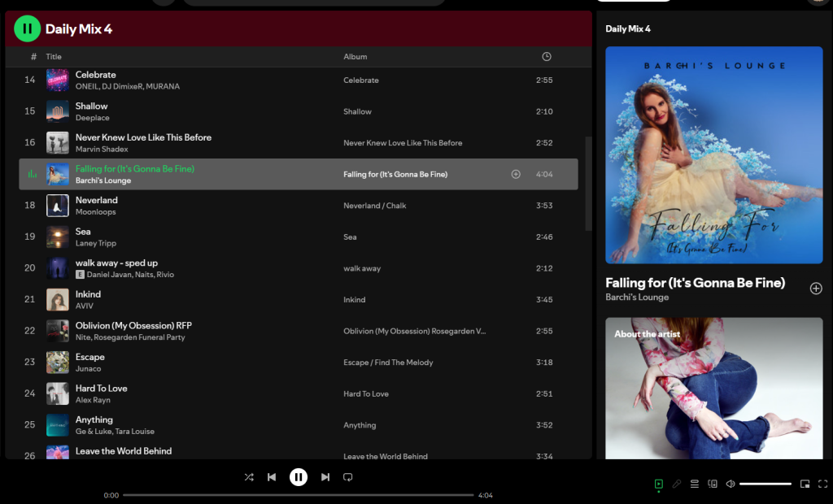Open artist Deeplace under Shallow
Screen dimensions: 833x504
tap(93, 118)
